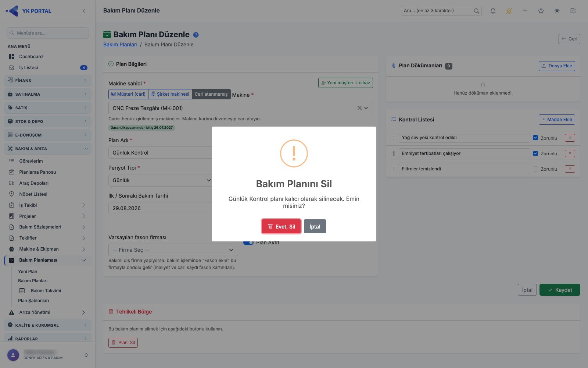Grab drag handle of Yağ seviyesi row
The image size is (588, 368).
point(394,138)
